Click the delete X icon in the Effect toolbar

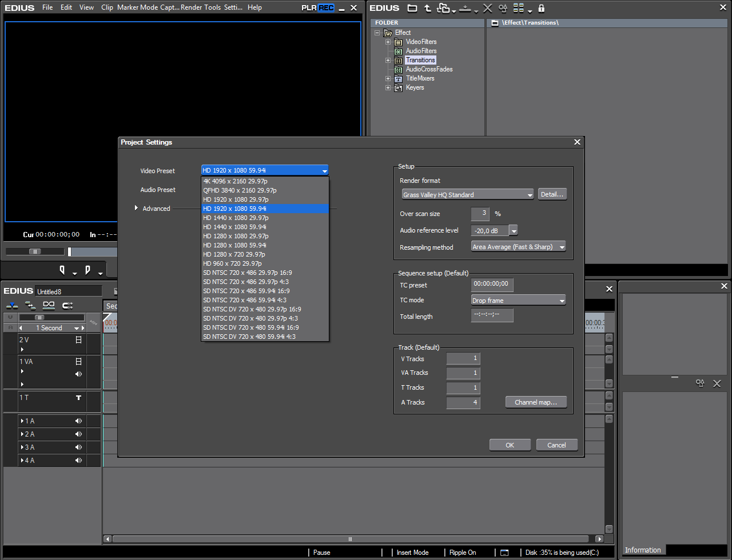click(487, 8)
